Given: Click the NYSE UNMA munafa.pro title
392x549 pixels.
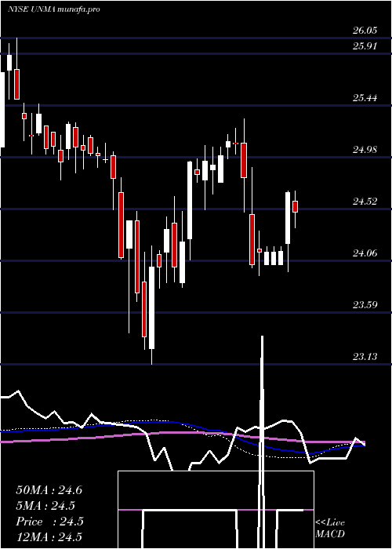Looking at the screenshot, I should pos(53,9).
